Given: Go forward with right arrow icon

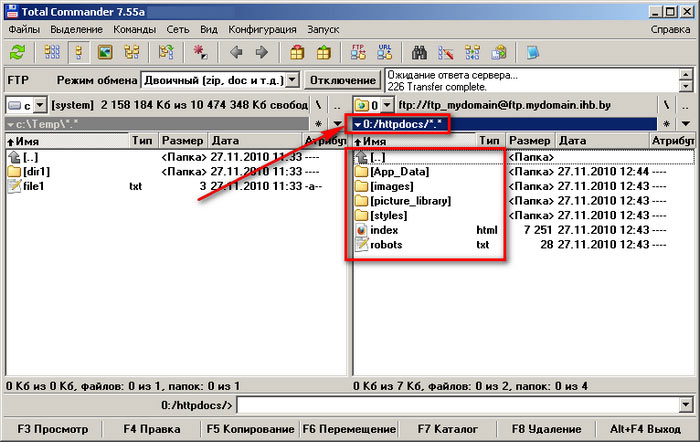Looking at the screenshot, I should coord(262,53).
